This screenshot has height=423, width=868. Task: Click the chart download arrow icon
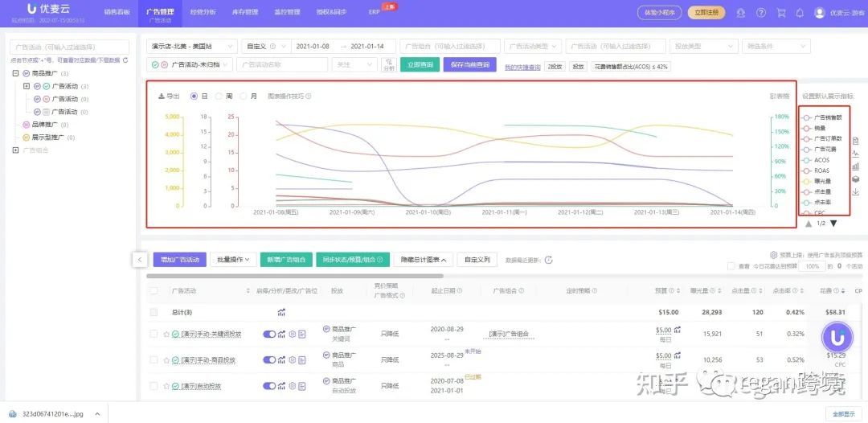855,191
